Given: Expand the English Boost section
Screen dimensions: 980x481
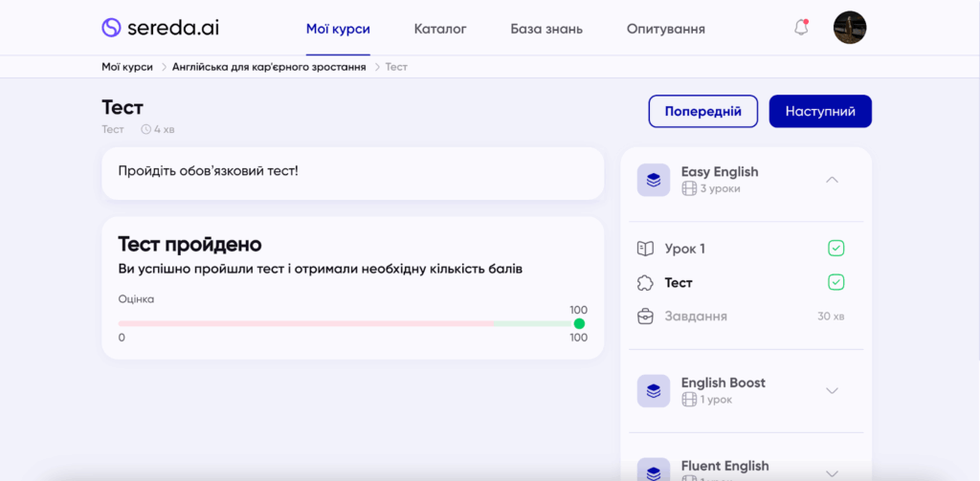Looking at the screenshot, I should tap(832, 390).
